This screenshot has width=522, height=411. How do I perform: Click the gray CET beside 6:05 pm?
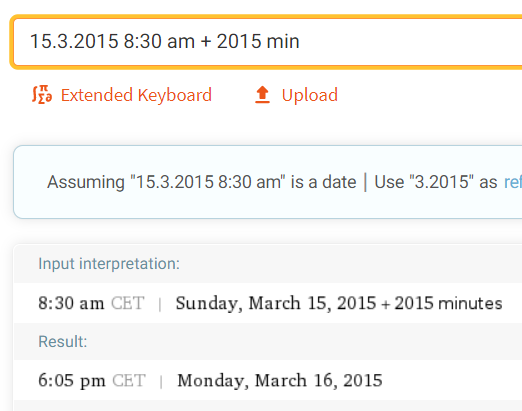129,381
